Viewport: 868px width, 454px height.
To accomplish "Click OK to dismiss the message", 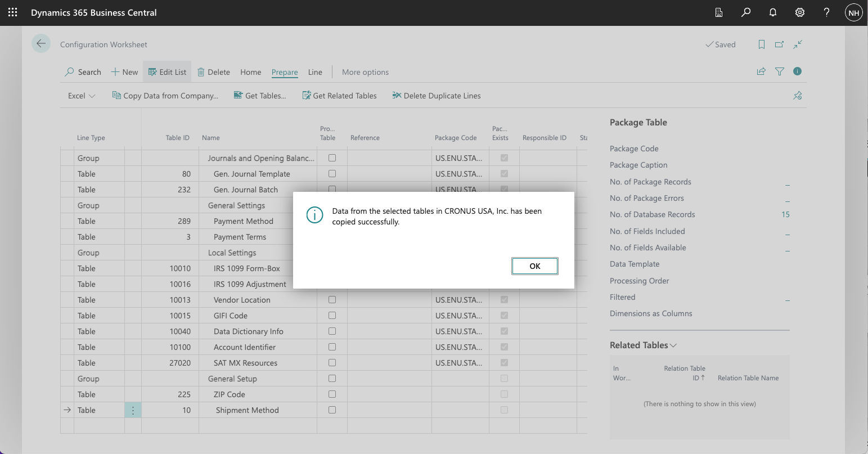I will pos(534,266).
